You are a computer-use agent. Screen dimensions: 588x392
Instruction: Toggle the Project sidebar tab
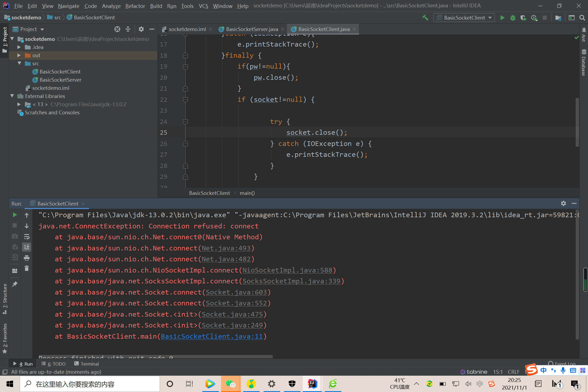coord(5,40)
